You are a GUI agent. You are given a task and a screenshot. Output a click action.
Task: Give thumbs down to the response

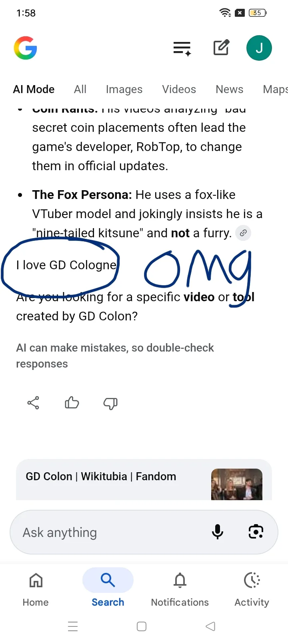[110, 403]
